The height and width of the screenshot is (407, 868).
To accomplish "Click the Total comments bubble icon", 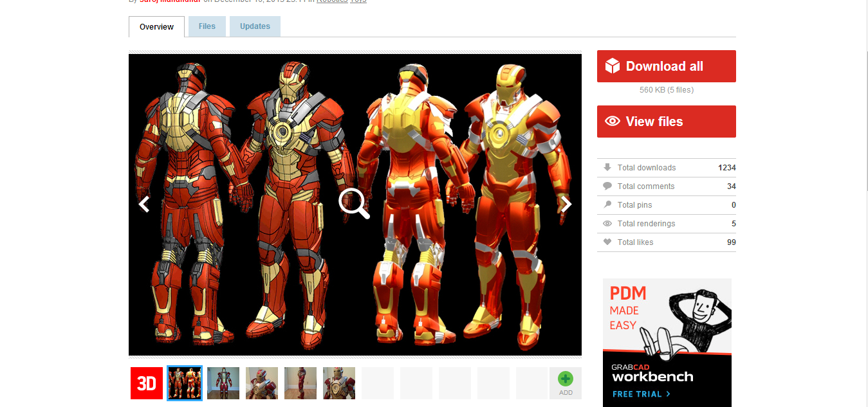I will pyautogui.click(x=607, y=186).
